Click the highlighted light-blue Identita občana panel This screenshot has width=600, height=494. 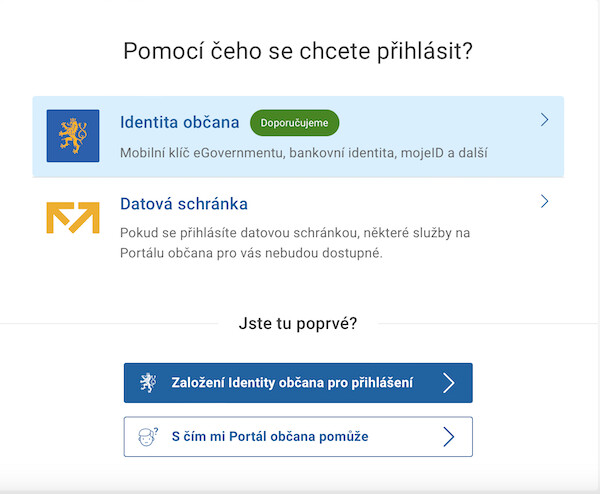pos(298,137)
